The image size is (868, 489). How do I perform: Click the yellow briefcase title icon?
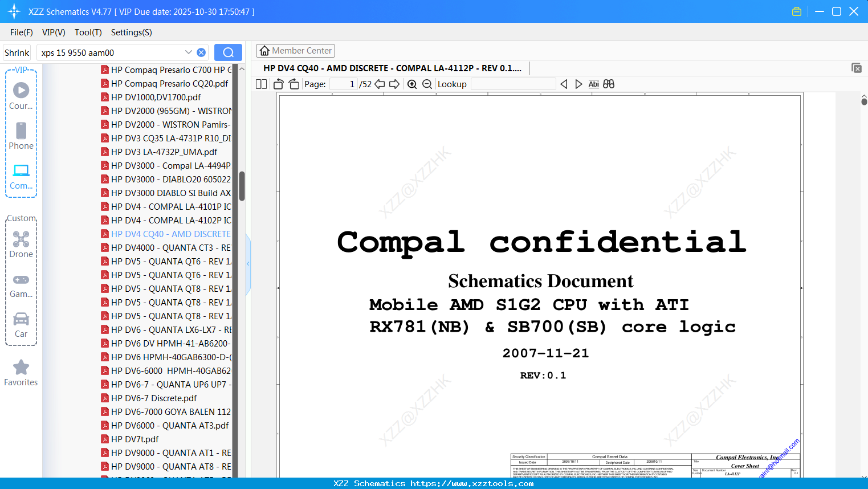(797, 11)
